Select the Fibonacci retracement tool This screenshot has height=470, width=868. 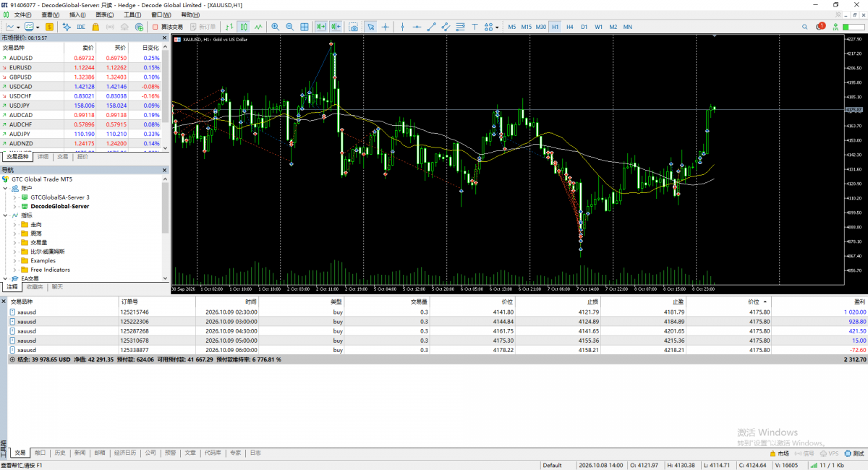(460, 27)
